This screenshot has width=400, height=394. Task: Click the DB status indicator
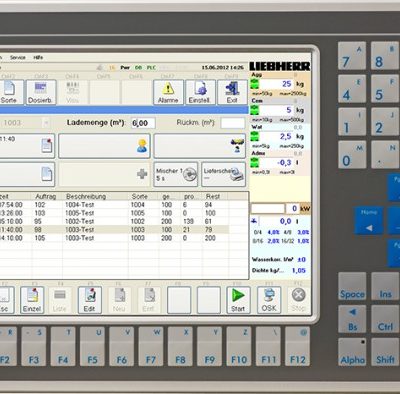[x=138, y=68]
